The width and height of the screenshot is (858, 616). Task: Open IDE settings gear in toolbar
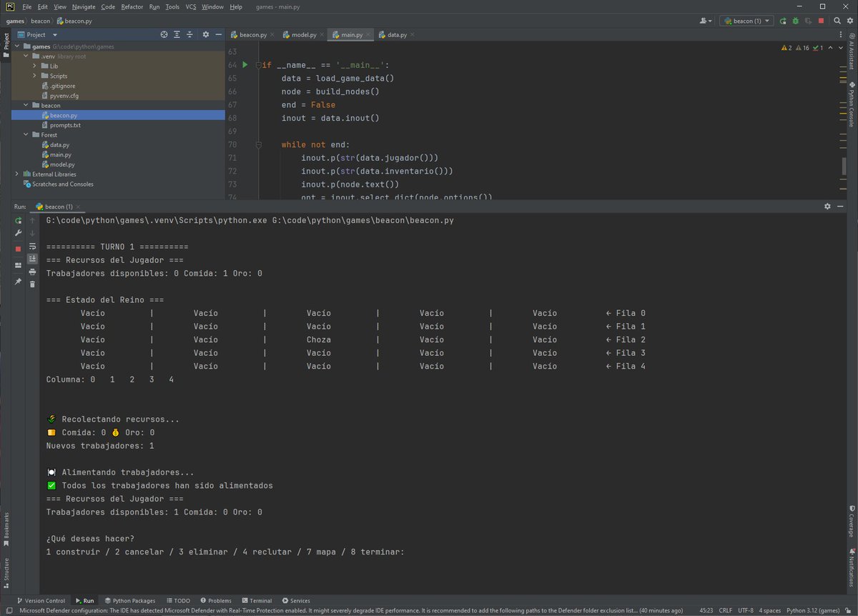849,21
